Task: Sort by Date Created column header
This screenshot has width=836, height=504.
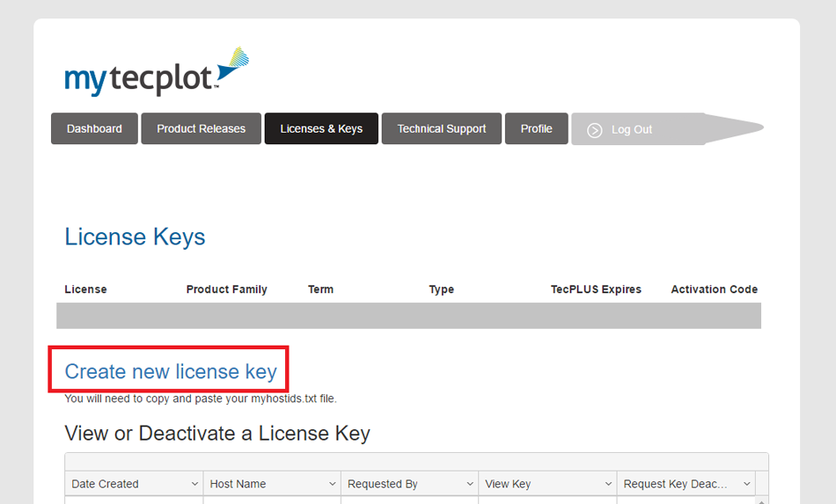Action: pos(105,484)
